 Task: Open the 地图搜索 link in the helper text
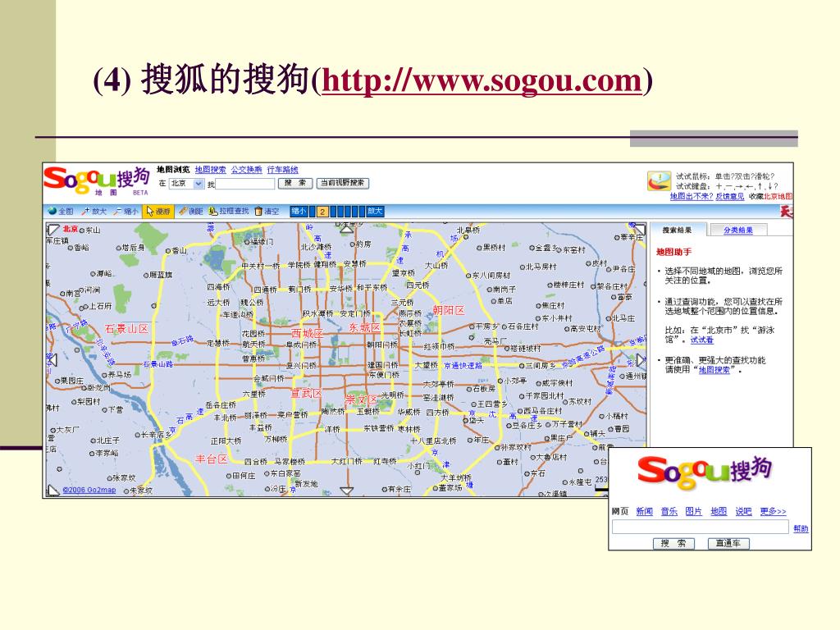(x=714, y=370)
